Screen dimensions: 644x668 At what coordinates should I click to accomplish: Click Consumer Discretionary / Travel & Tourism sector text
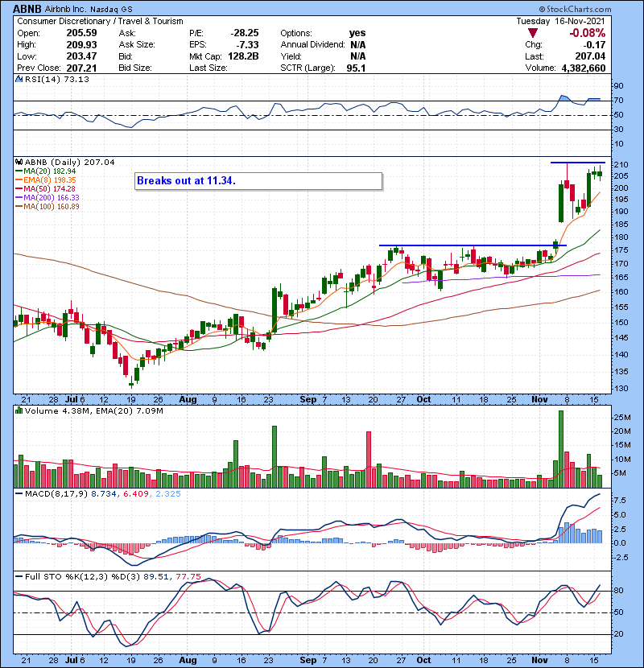point(100,21)
